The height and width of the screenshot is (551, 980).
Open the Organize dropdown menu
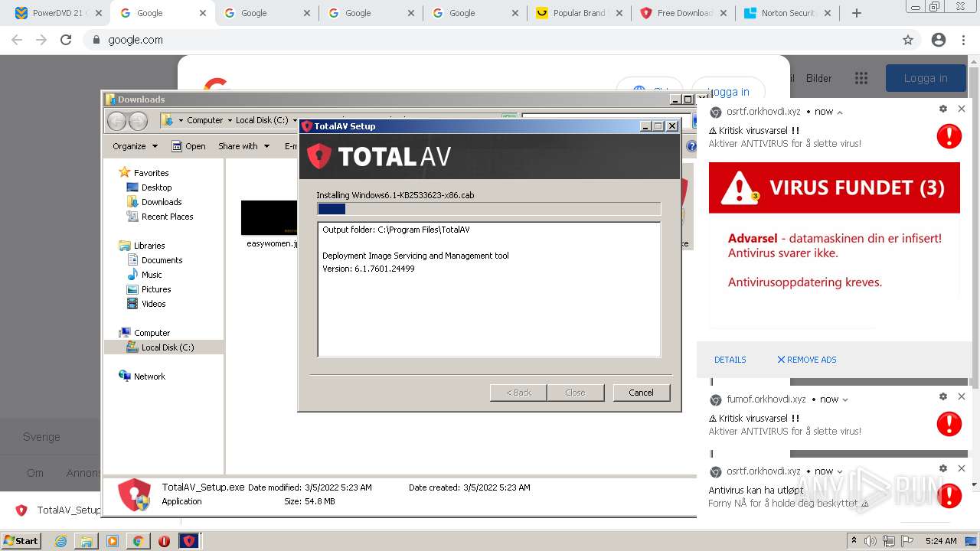pyautogui.click(x=135, y=146)
